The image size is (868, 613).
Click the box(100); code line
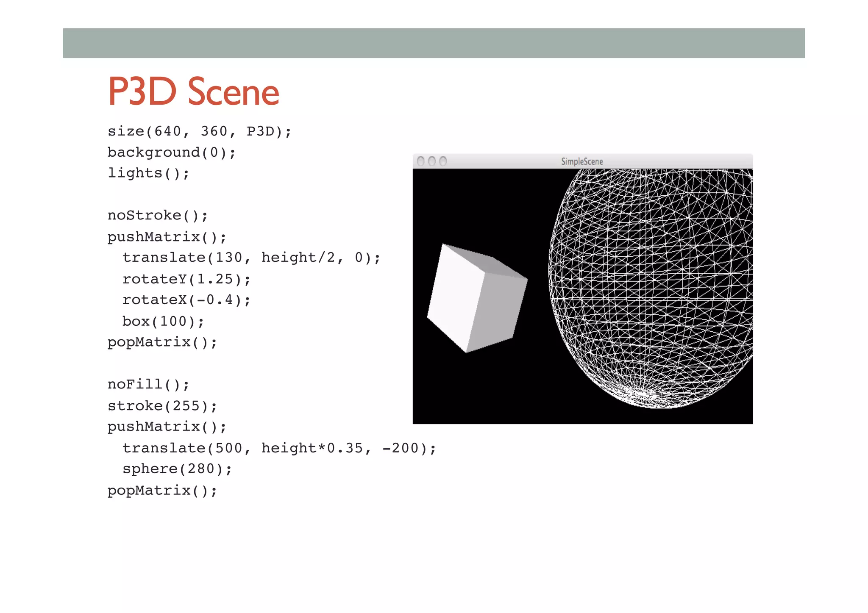click(x=163, y=322)
